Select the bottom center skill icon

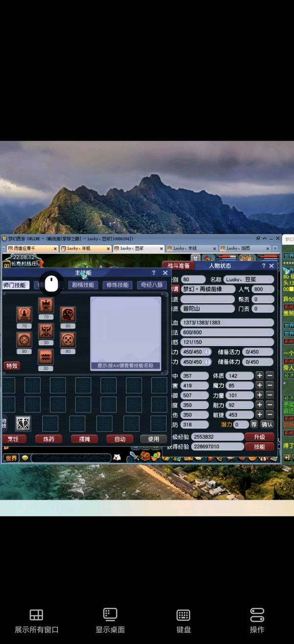[46, 357]
